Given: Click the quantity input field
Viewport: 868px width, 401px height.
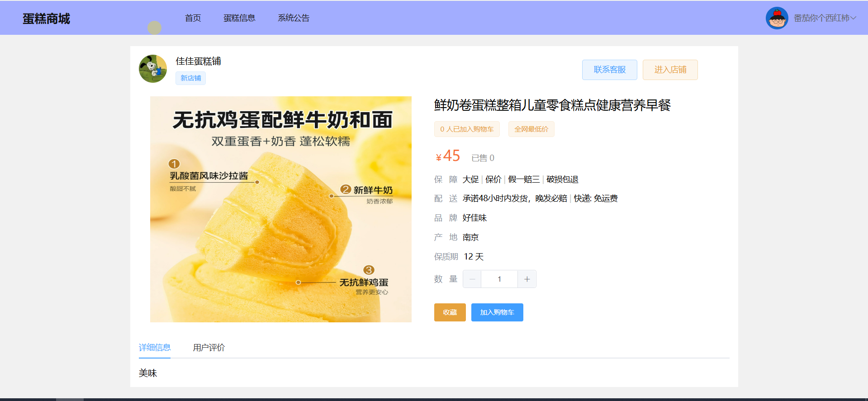Looking at the screenshot, I should (499, 279).
